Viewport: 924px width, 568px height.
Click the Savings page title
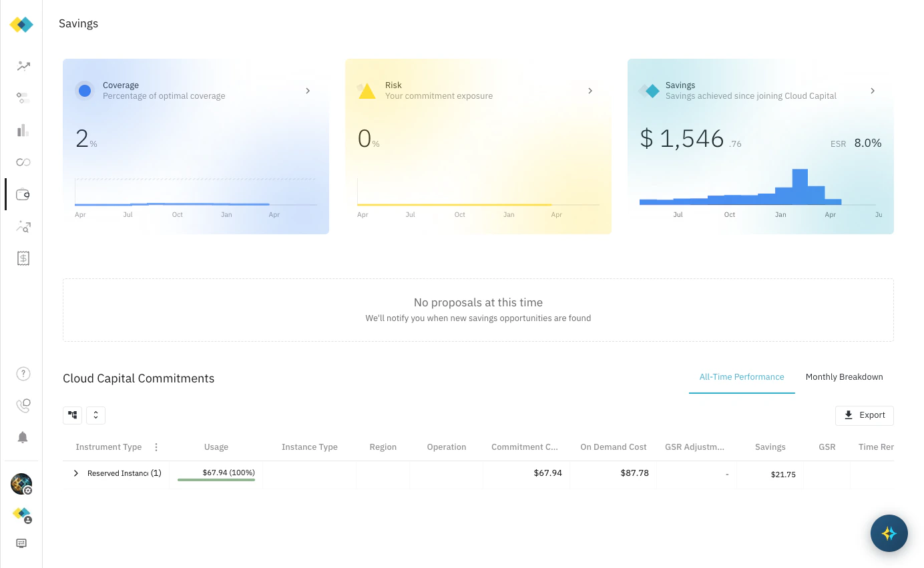point(79,23)
